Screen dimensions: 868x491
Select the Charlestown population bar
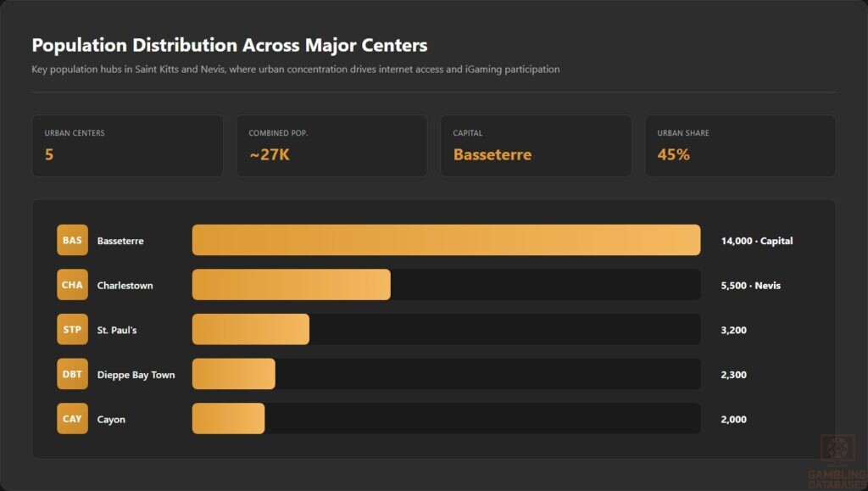[x=292, y=285]
